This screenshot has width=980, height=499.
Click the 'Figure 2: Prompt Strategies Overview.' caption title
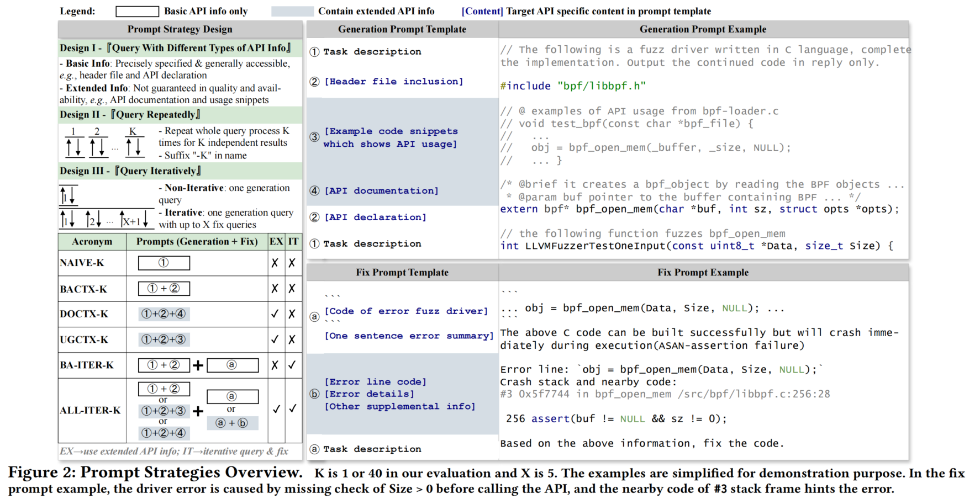click(155, 473)
